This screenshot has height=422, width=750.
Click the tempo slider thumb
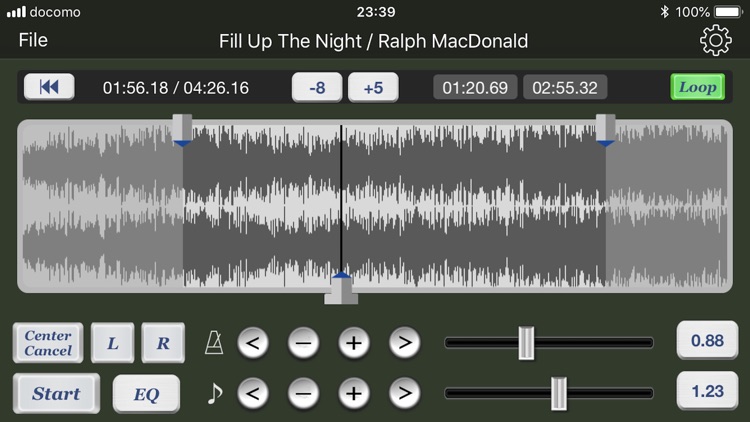pyautogui.click(x=526, y=343)
